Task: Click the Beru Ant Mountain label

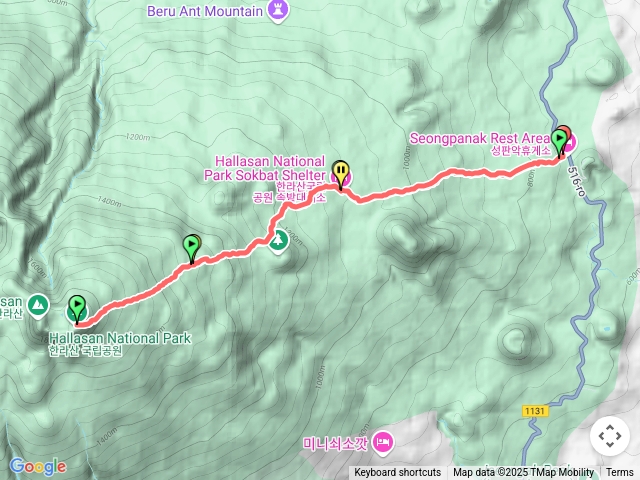Action: click(205, 11)
